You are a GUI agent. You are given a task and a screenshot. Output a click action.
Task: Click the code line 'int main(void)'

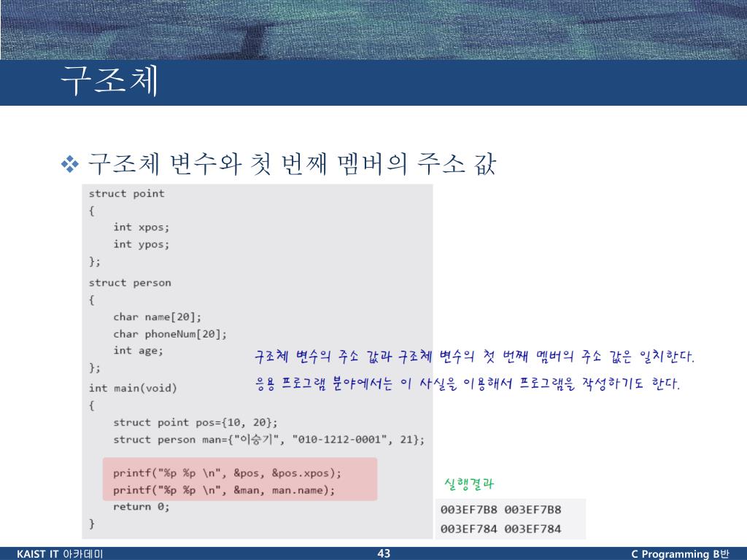click(133, 389)
